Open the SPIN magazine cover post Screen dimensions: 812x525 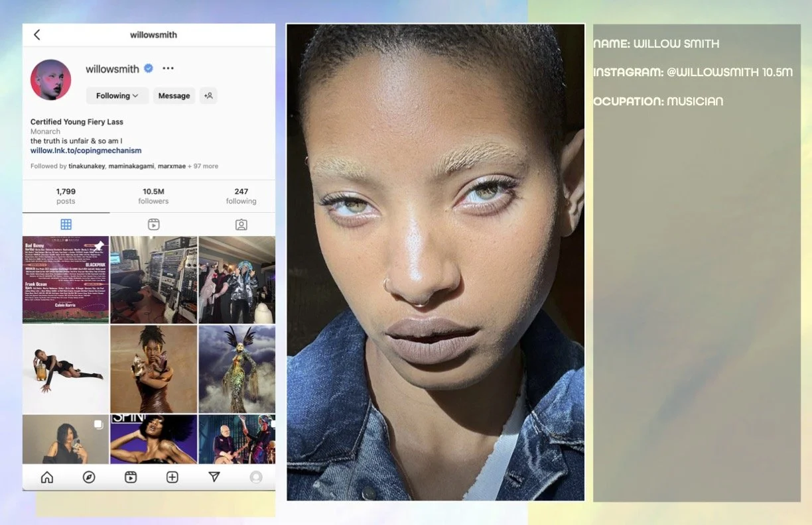coord(154,439)
